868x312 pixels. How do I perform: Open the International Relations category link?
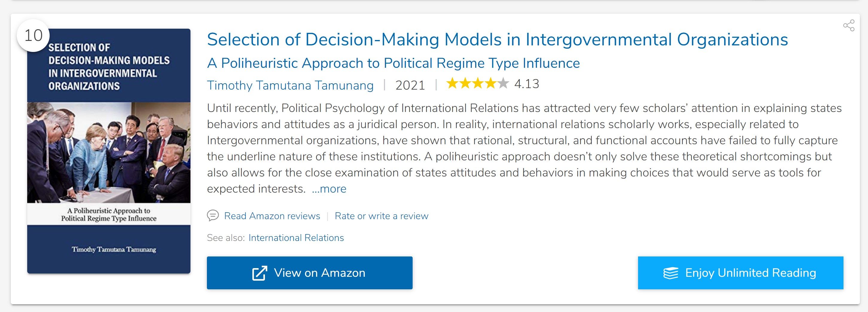tap(296, 238)
